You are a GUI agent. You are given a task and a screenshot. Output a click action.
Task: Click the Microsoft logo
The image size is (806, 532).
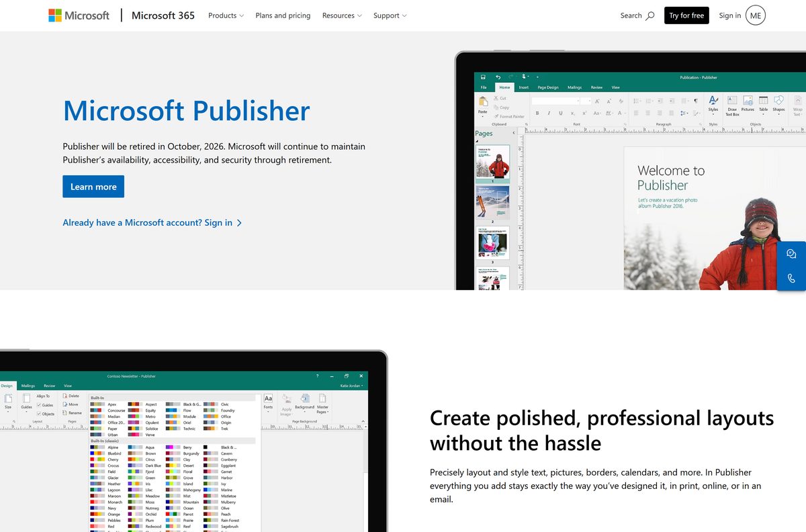(79, 15)
